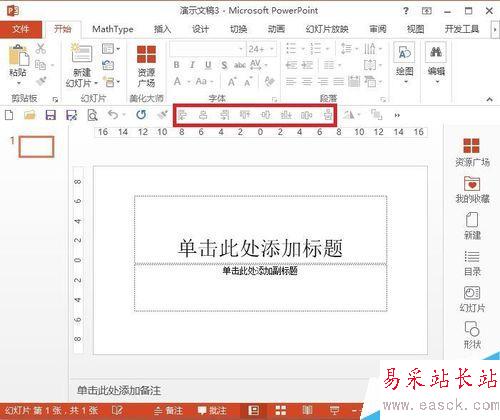Toggle 备注 notes in status bar
Screen dimensions: 500x420
169,410
